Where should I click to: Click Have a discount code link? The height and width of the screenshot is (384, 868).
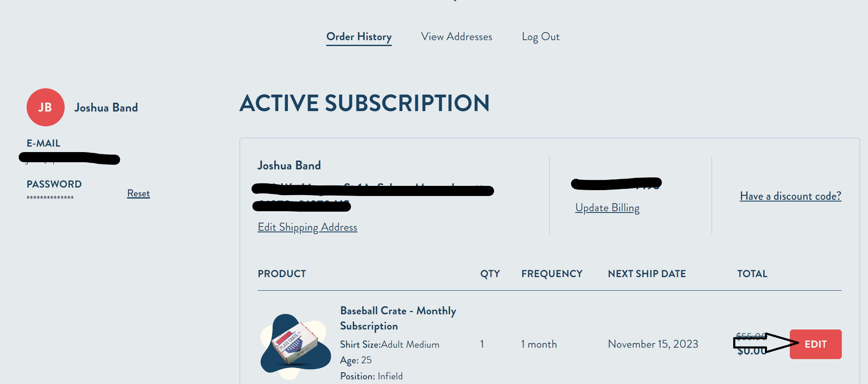[x=790, y=196]
